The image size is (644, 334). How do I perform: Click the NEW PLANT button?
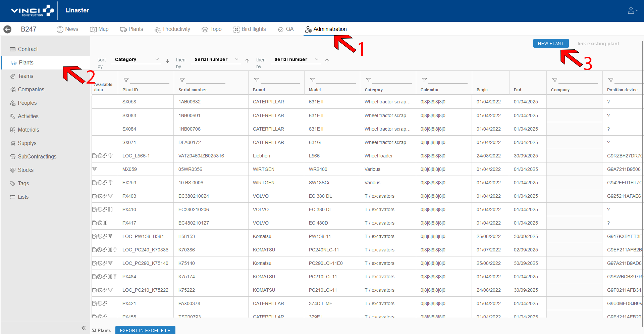(551, 43)
